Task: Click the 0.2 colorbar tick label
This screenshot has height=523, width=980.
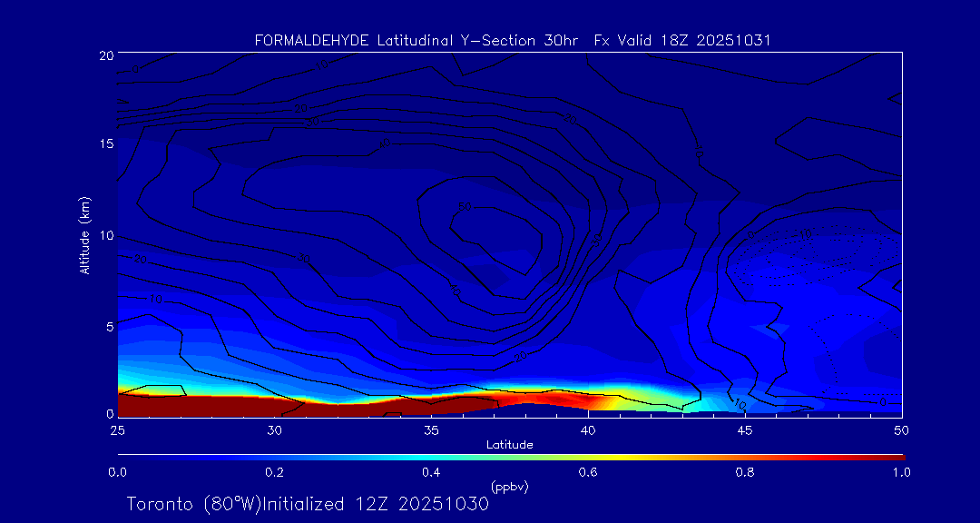Action: [274, 472]
